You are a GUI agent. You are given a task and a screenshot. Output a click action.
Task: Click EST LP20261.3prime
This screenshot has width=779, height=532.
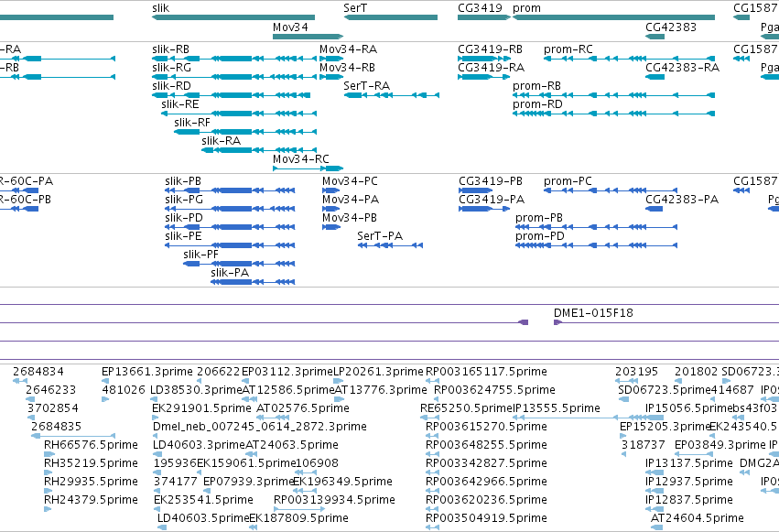tap(378, 372)
